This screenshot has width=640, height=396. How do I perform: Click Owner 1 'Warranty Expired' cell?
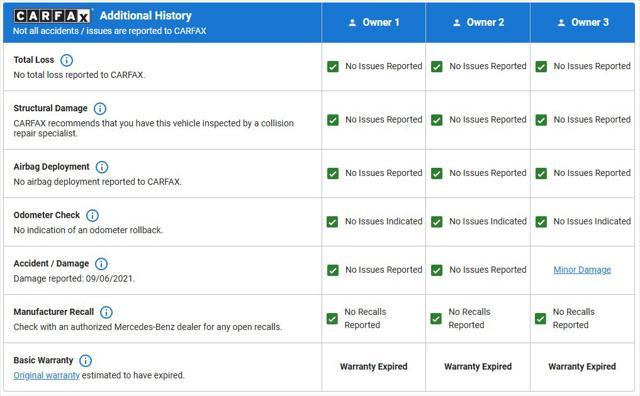[x=373, y=367]
